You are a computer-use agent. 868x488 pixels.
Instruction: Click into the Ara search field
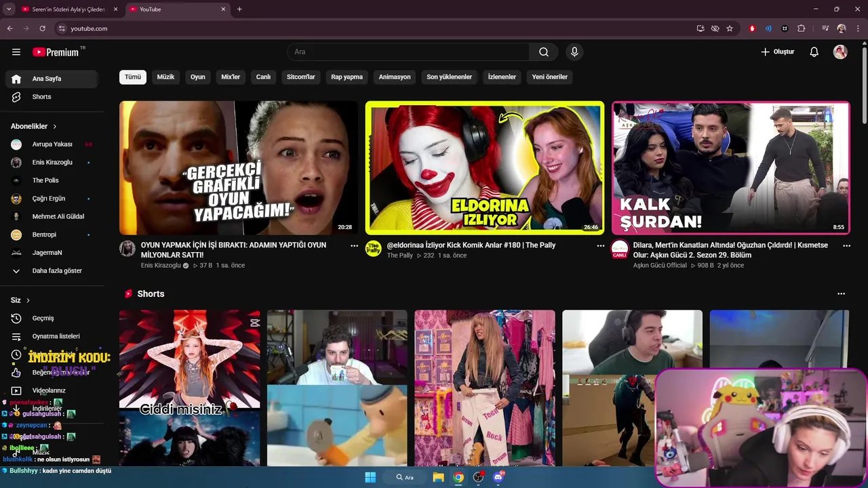coord(409,52)
